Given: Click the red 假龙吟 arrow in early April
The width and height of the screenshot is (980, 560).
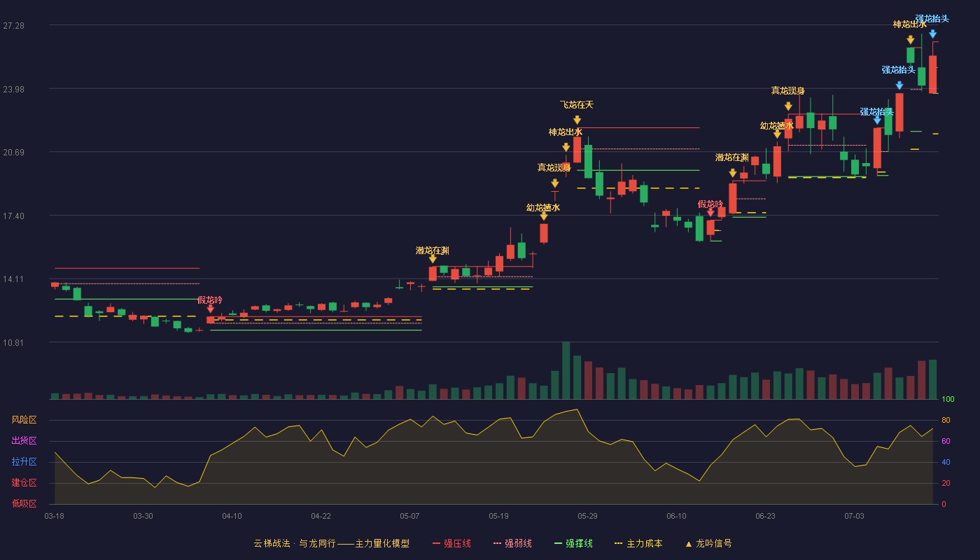Looking at the screenshot, I should (x=210, y=309).
